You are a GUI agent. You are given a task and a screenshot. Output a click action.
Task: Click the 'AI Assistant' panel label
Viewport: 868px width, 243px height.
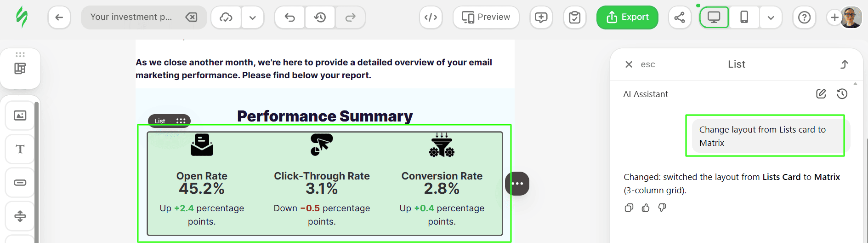pos(646,94)
